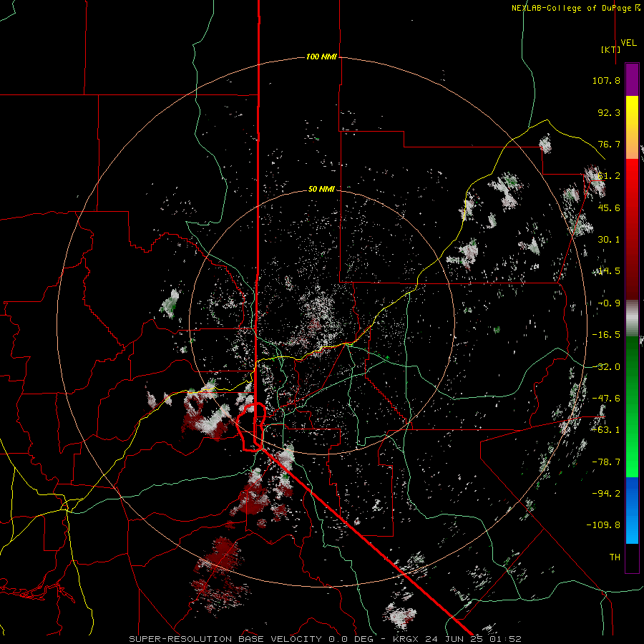This screenshot has width=644, height=644.
Task: Click the -32.0 velocity scale value
Action: [x=606, y=367]
